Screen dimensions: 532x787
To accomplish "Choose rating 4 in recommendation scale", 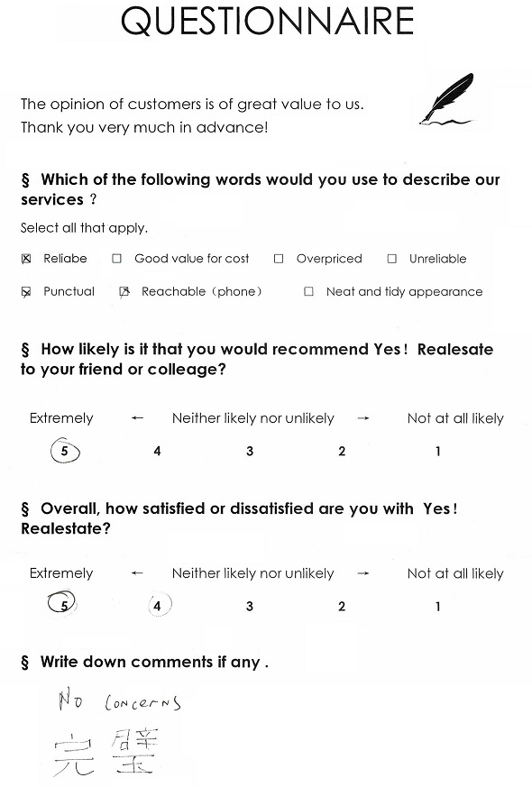I will point(157,452).
